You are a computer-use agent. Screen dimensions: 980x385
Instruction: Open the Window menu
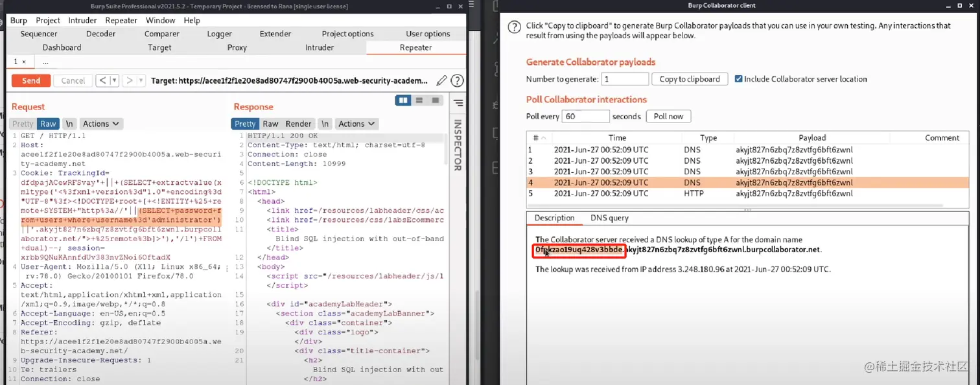(x=161, y=20)
